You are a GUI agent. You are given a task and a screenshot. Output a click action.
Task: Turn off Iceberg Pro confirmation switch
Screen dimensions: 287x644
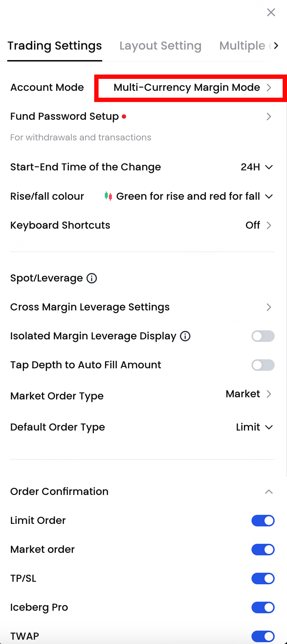[x=263, y=607]
